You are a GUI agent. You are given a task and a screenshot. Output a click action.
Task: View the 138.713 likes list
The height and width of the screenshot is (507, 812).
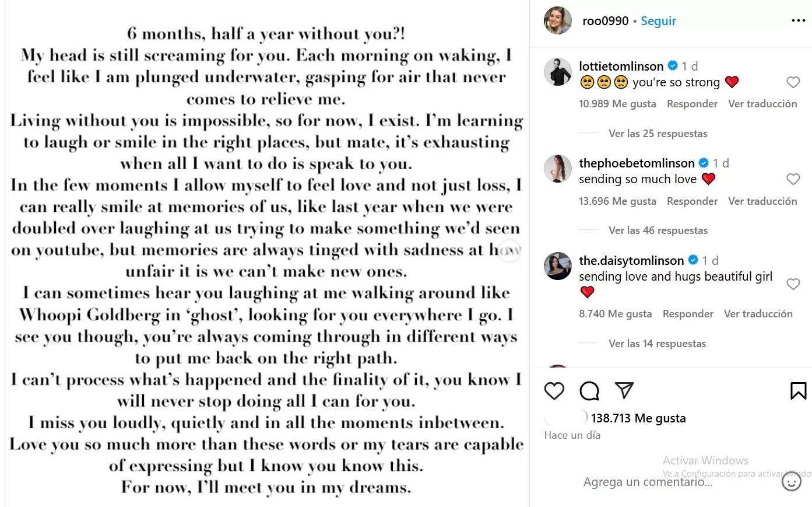click(x=638, y=418)
